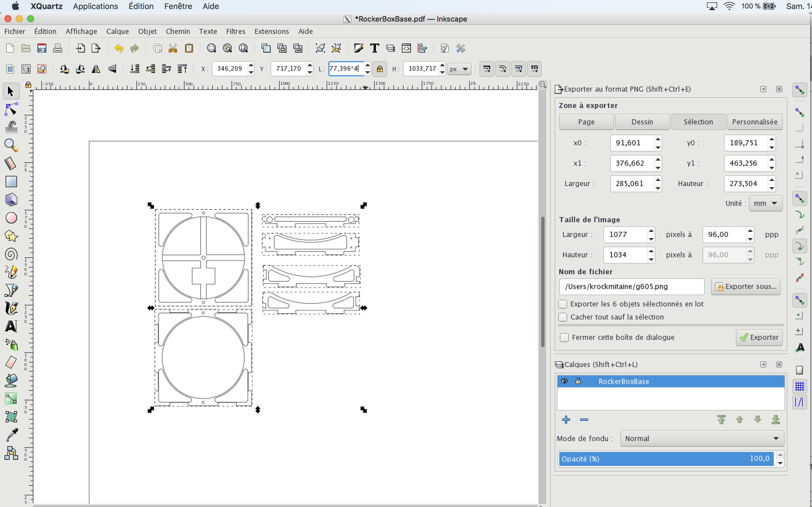Open XQuartz Applications menu
The image size is (812, 507).
95,6
